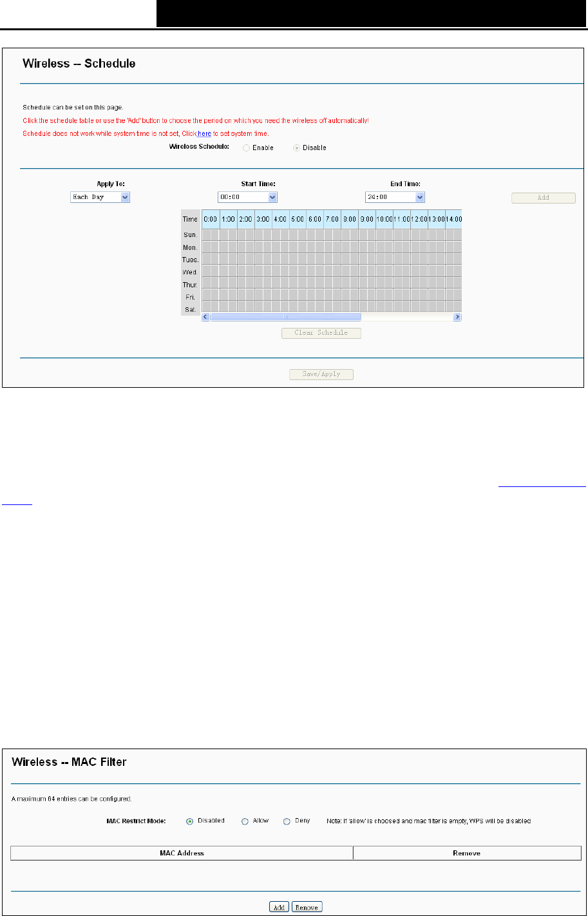588x916 pixels.
Task: Set MAC Restrict Mode to Disabled
Action: (189, 821)
